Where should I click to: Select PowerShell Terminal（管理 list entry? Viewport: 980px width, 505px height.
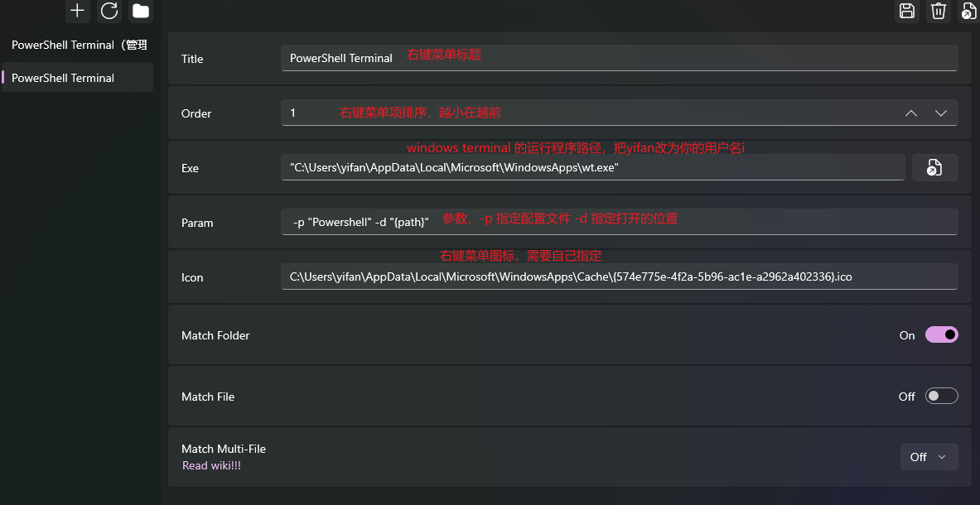tap(78, 45)
